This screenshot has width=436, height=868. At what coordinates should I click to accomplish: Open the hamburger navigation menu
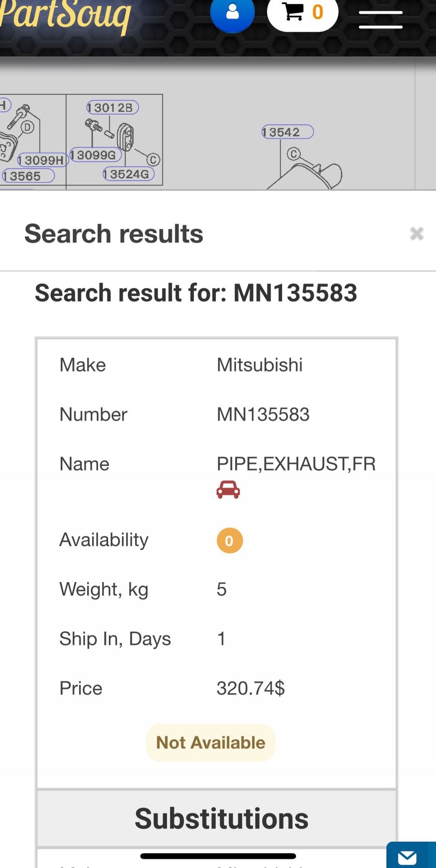[381, 20]
